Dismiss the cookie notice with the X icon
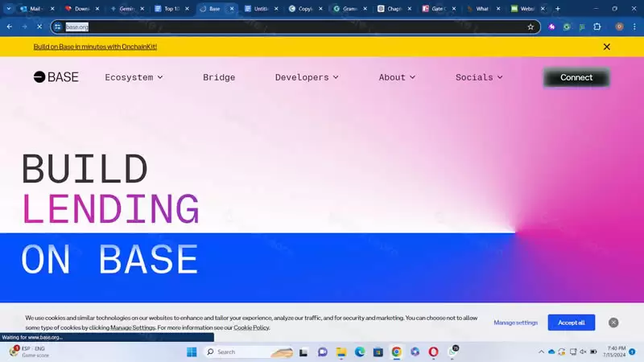The width and height of the screenshot is (644, 362). pos(613,323)
